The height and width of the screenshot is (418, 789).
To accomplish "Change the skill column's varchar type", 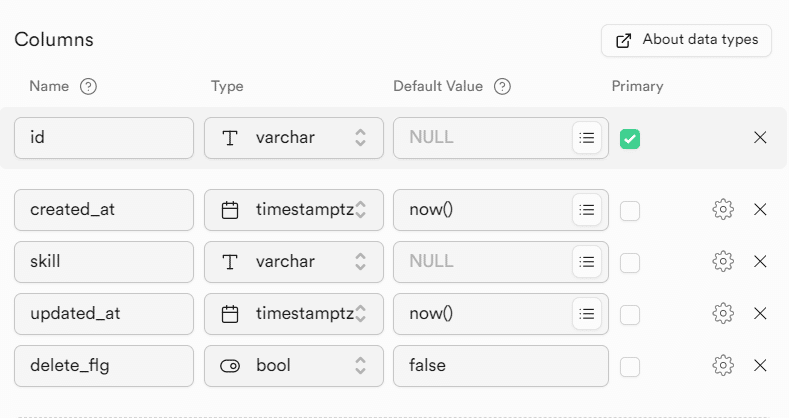I will coord(294,262).
